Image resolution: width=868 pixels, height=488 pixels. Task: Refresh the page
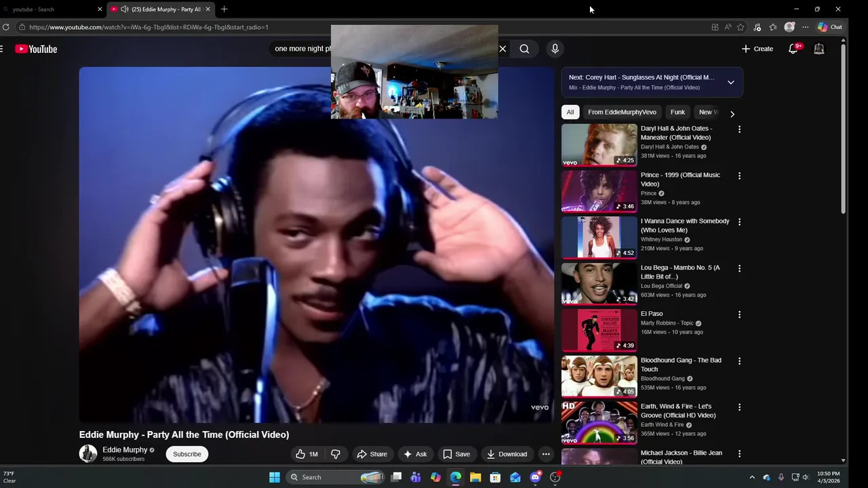pyautogui.click(x=5, y=27)
